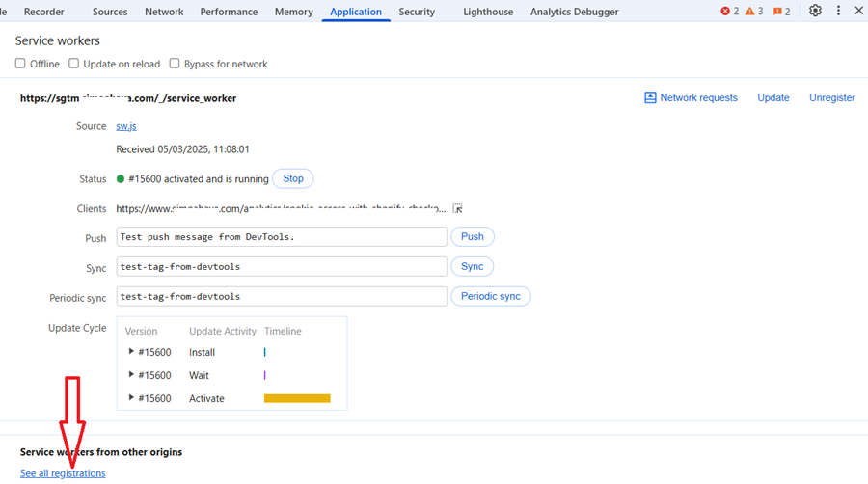The image size is (868, 484).
Task: Click the Stop service worker button
Action: [293, 178]
